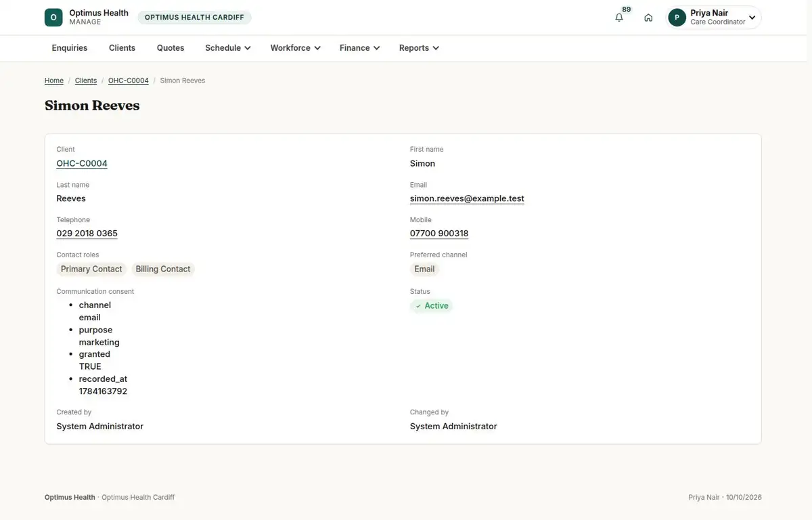Click the Simon Reeves page heading
This screenshot has width=812, height=520.
click(x=92, y=106)
